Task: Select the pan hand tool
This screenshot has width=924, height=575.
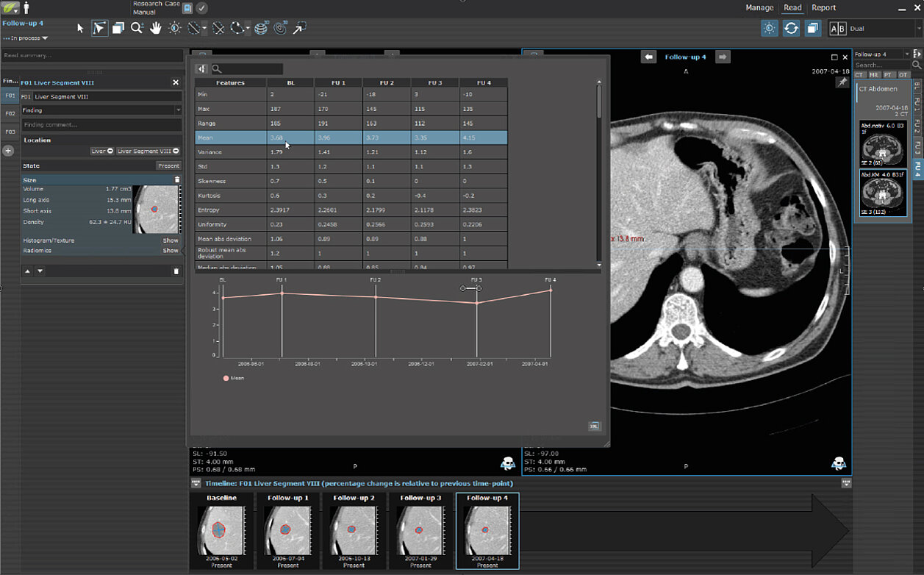Action: click(155, 29)
